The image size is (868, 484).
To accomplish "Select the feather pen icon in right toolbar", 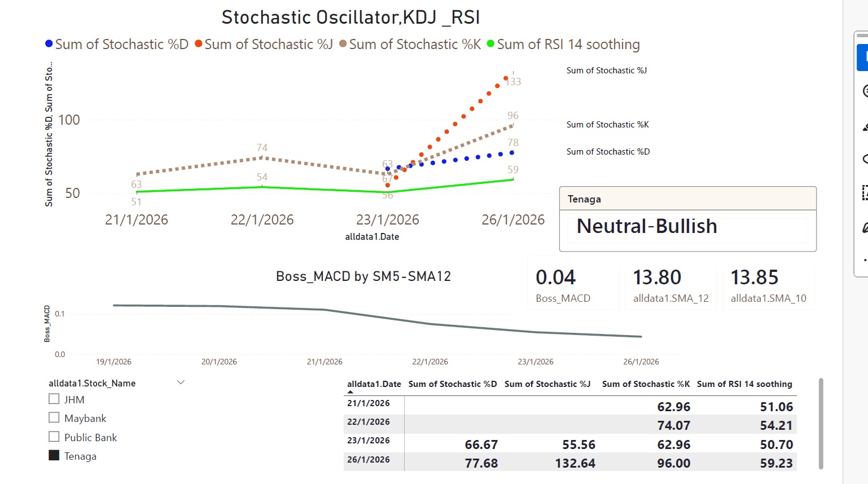I will coord(864,227).
